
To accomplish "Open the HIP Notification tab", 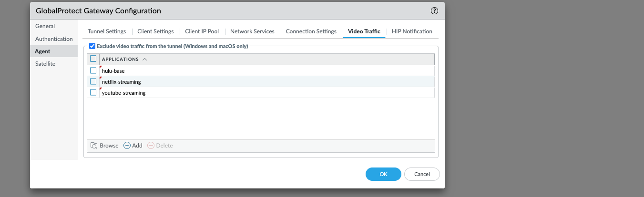I will pyautogui.click(x=412, y=31).
